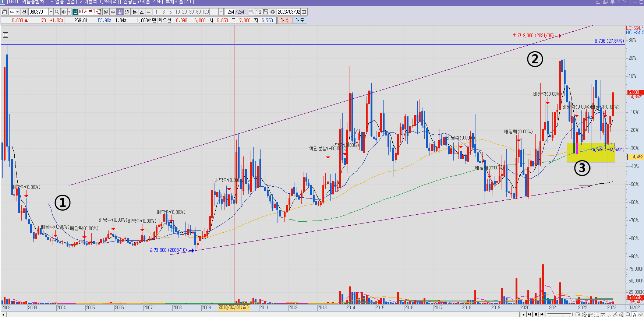Expand the 주 type dropdown arrow
Screen dimensions: 644x317
click(17, 12)
